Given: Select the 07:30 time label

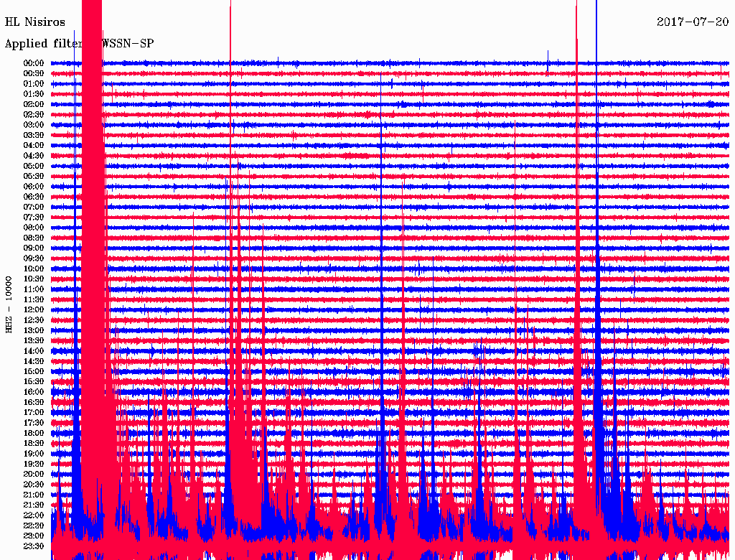Looking at the screenshot, I should point(34,217).
